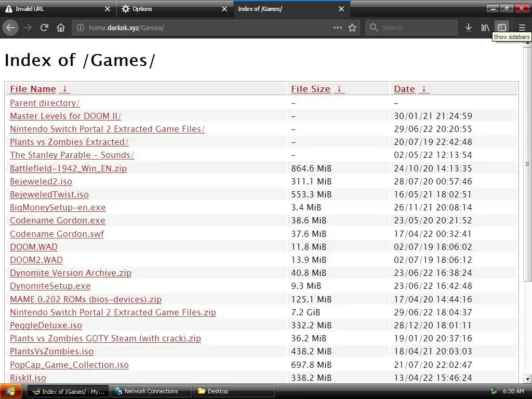Open the browser hamburger menu

click(522, 28)
